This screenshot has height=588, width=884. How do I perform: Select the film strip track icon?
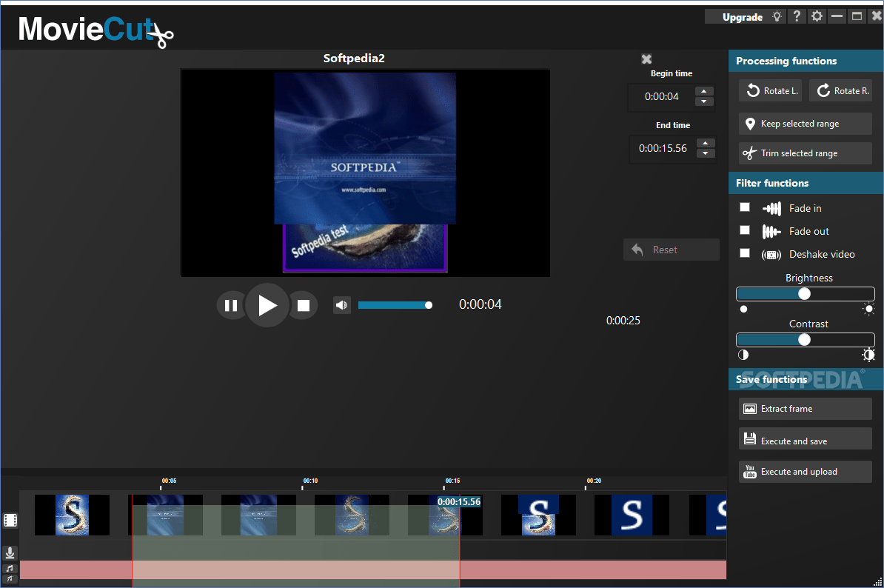(x=10, y=520)
